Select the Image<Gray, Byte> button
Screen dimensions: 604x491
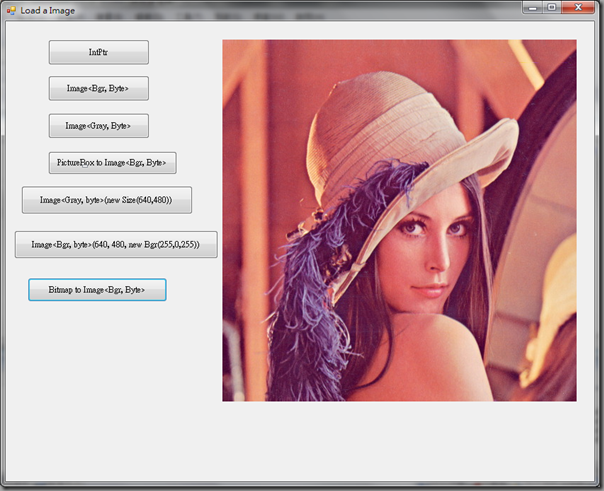coord(99,126)
